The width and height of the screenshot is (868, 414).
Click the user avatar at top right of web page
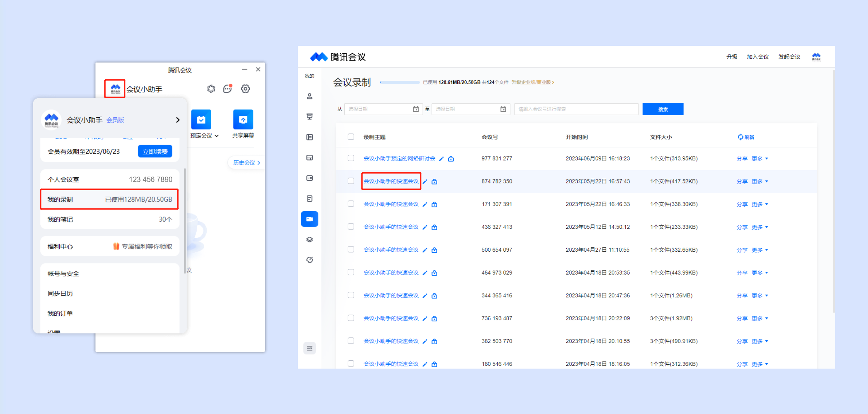[816, 57]
